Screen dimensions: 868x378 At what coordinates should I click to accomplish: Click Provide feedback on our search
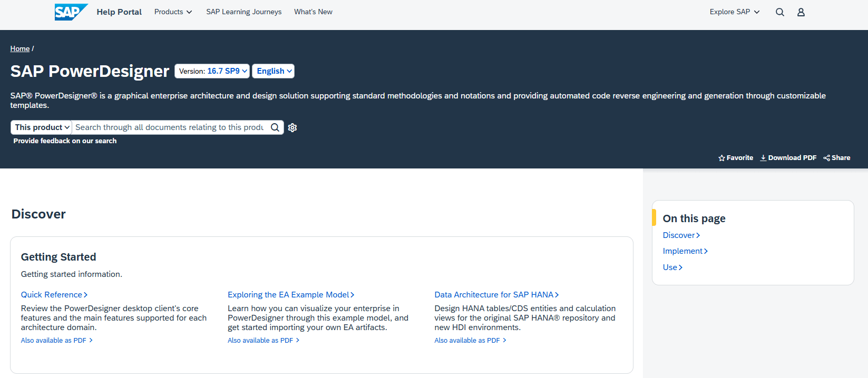point(65,141)
